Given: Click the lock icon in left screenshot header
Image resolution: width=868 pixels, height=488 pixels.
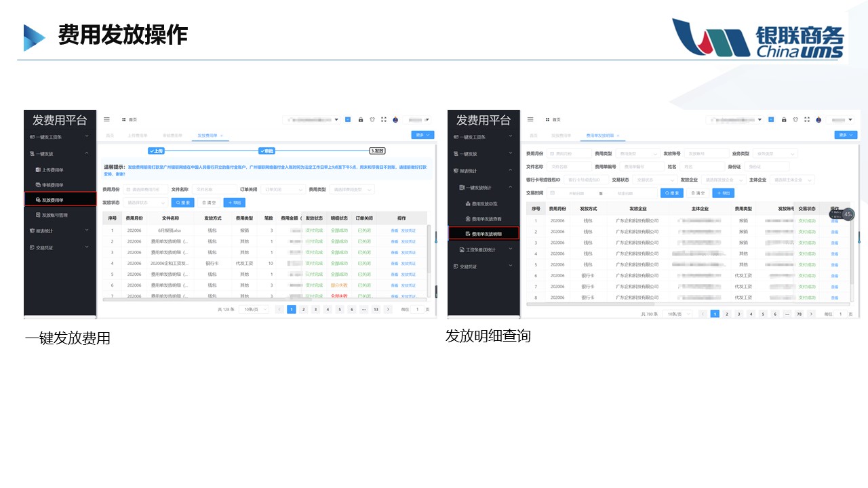Looking at the screenshot, I should [x=361, y=119].
